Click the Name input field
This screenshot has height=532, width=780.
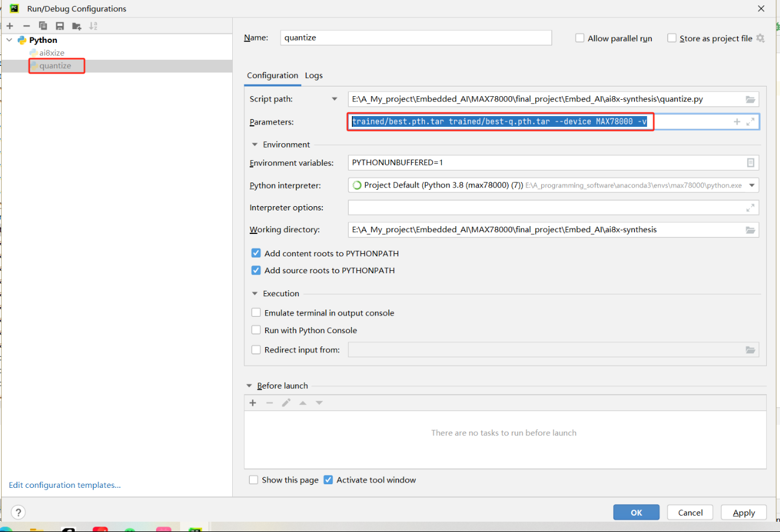click(417, 37)
